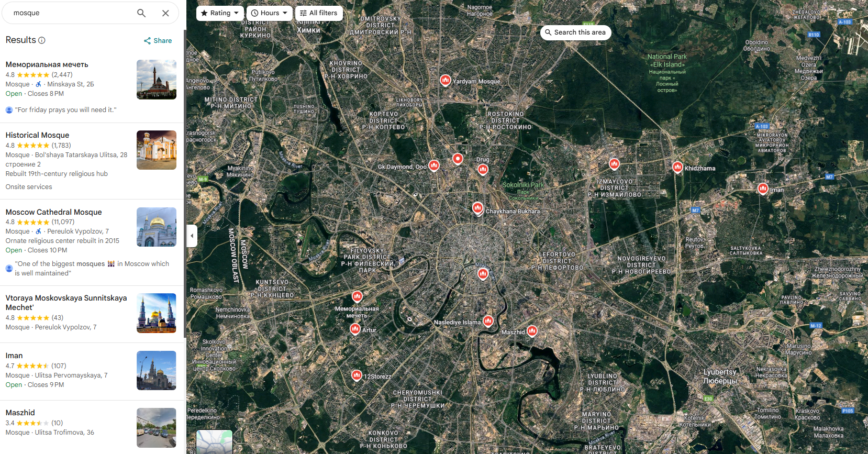The width and height of the screenshot is (868, 454).
Task: Collapse the side panel arrow
Action: pyautogui.click(x=192, y=236)
